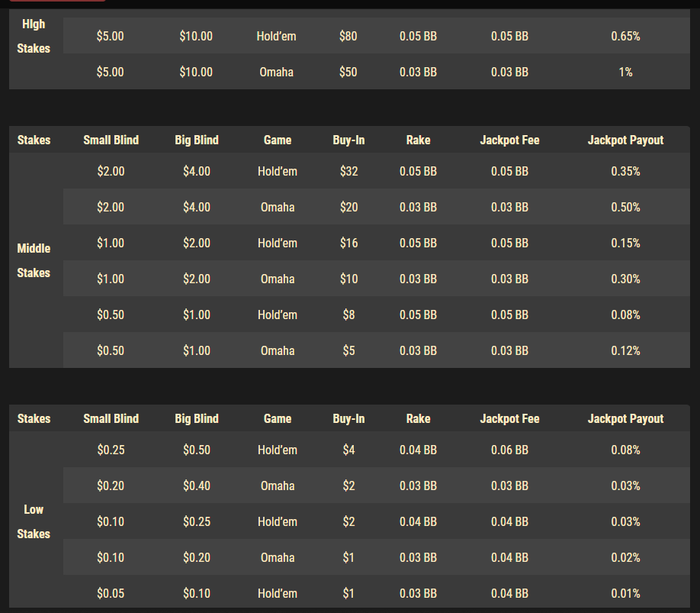Viewport: 700px width, 613px height.
Task: Click the 0.50% jackpot payout cell
Action: point(625,207)
